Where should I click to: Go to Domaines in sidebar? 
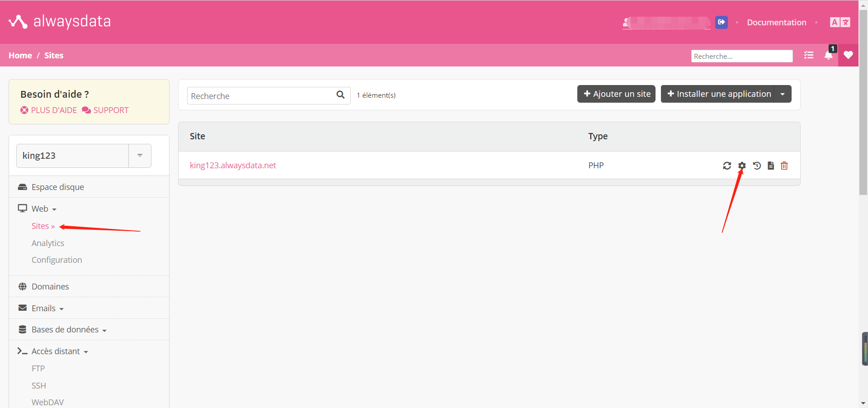(50, 287)
